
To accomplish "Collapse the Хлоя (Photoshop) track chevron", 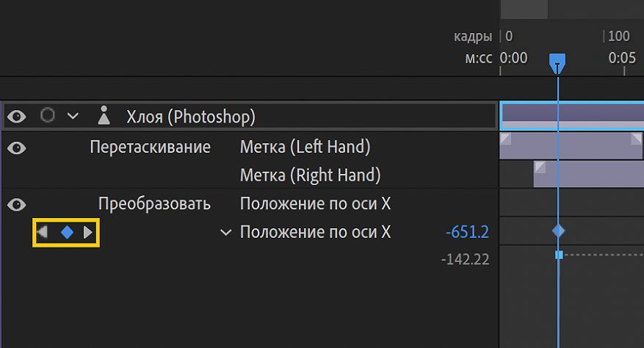I will (x=72, y=116).
